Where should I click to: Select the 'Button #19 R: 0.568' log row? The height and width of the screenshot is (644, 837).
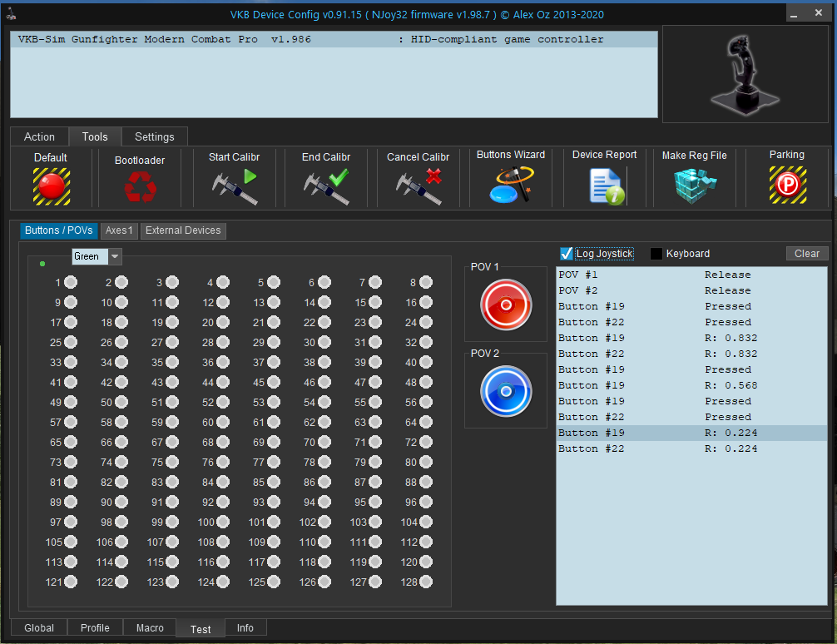click(x=691, y=385)
